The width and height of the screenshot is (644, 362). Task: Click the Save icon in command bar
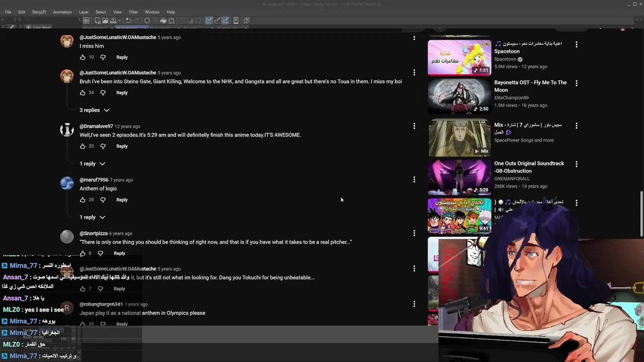coord(113,21)
